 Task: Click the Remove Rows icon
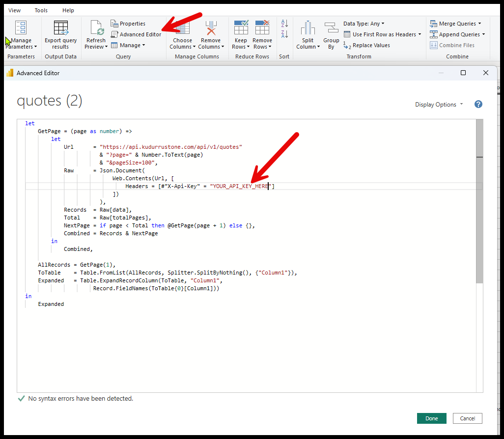(x=262, y=28)
